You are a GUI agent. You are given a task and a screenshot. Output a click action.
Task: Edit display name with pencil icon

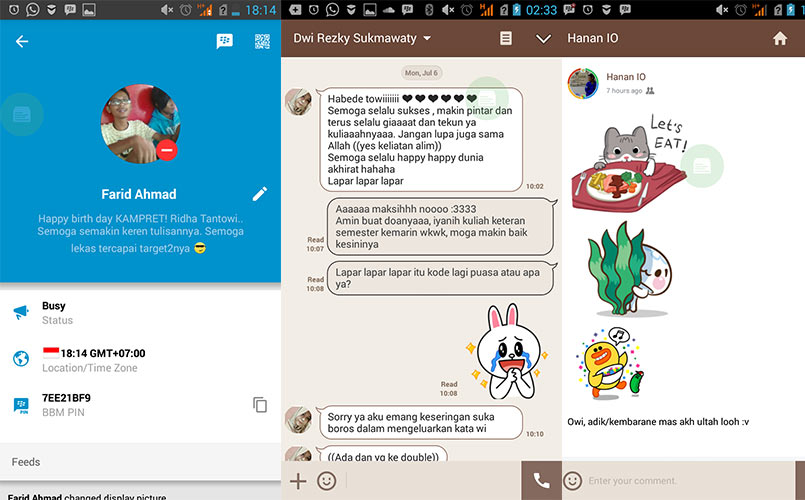point(260,194)
